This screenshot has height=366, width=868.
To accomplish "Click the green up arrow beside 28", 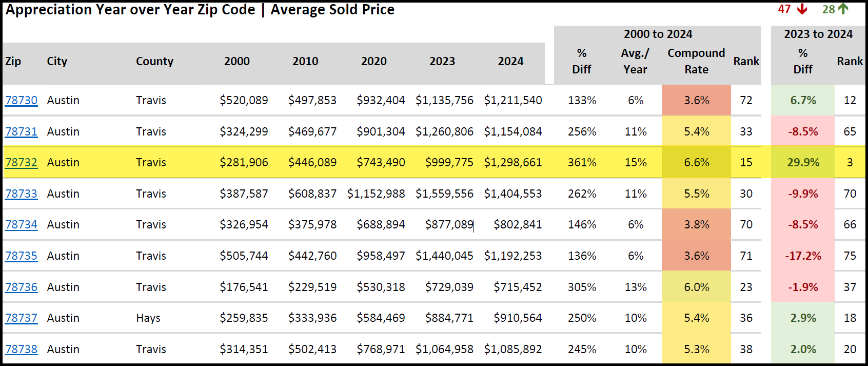I will coord(843,9).
